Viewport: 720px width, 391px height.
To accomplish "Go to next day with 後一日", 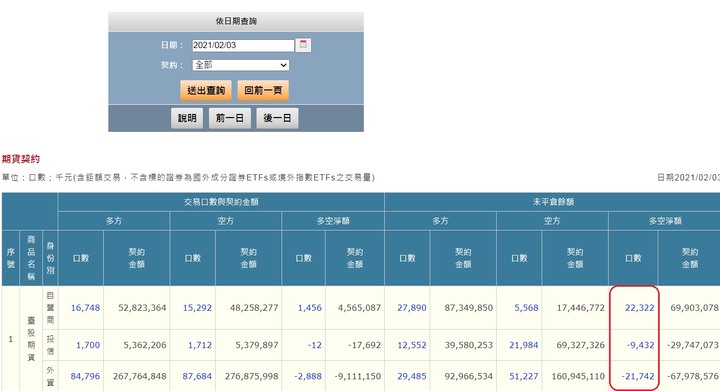I will pos(277,118).
